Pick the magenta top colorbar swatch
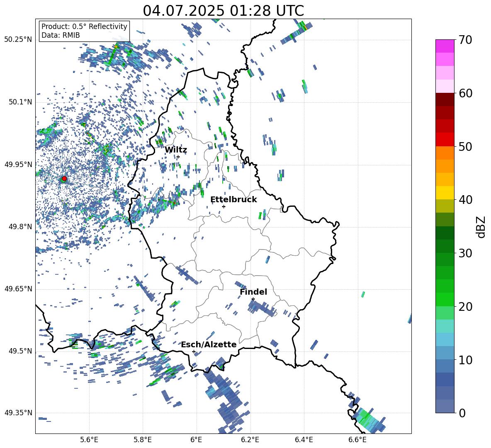Image resolution: width=491 pixels, height=448 pixels. tap(445, 46)
